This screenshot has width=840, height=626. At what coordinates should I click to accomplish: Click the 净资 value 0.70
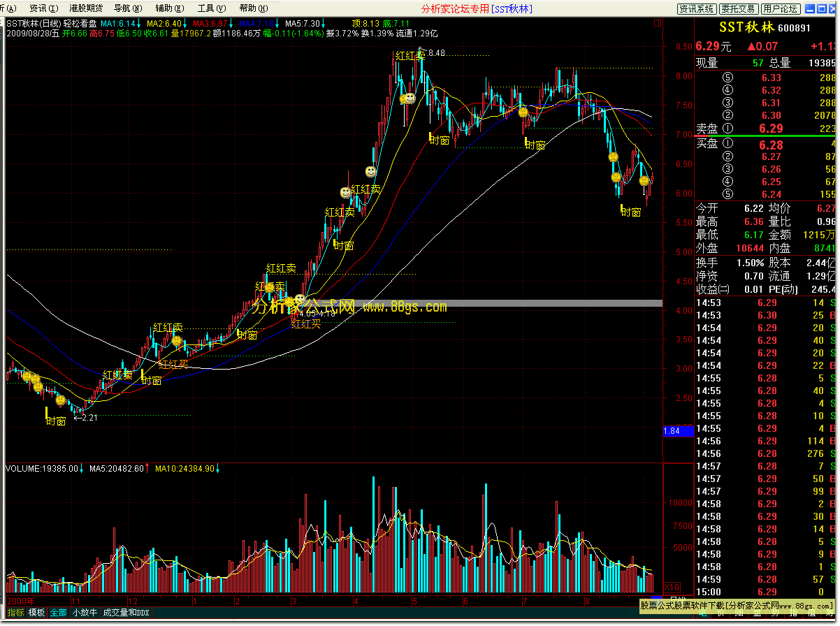coord(753,276)
